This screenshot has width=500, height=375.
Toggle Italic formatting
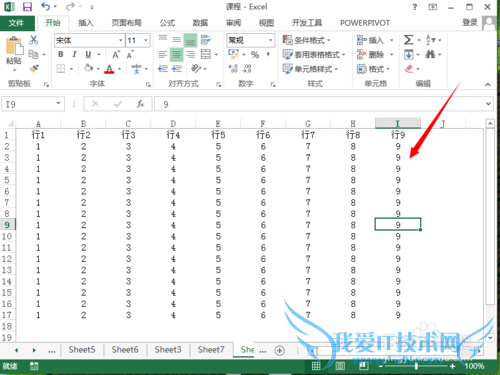(x=74, y=54)
